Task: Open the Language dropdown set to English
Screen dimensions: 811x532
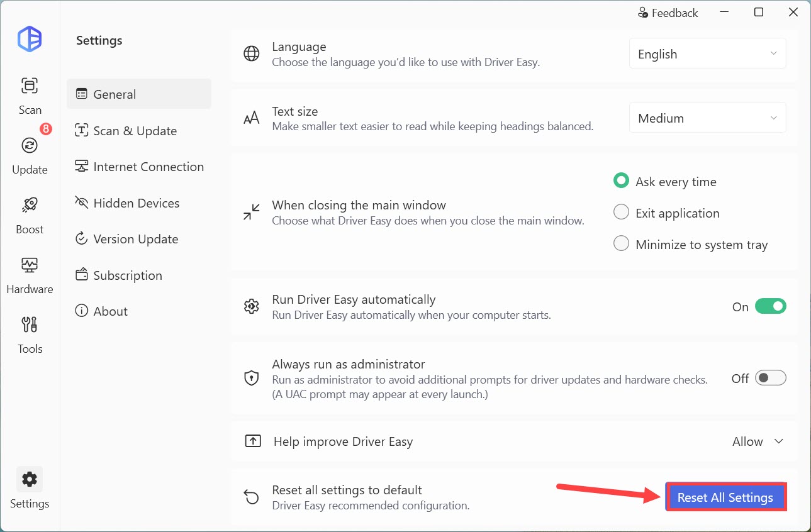Action: (707, 53)
